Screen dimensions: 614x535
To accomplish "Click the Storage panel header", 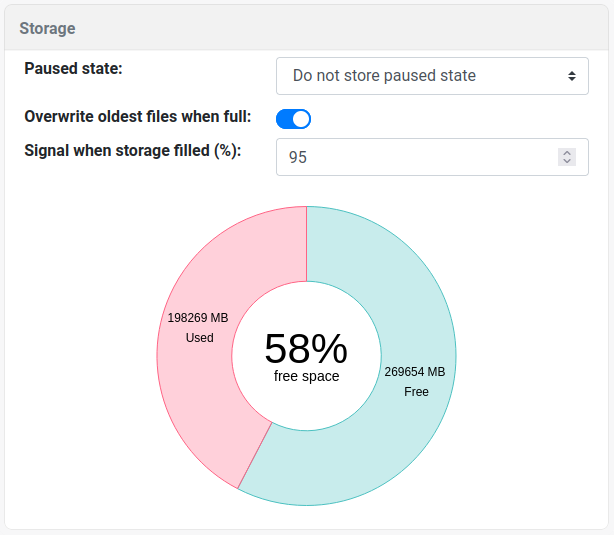I will pyautogui.click(x=47, y=28).
